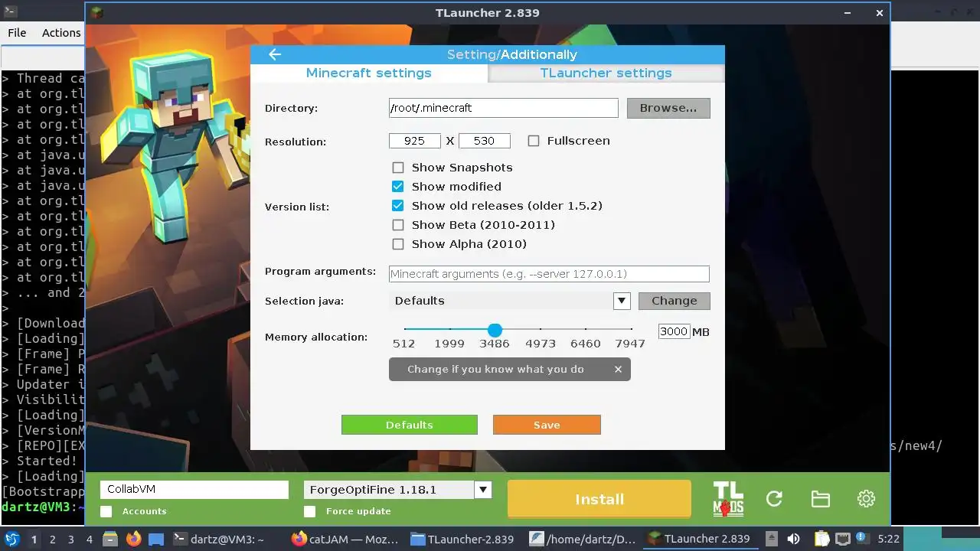Tick the Force update checkbox
This screenshot has height=551, width=980.
310,511
